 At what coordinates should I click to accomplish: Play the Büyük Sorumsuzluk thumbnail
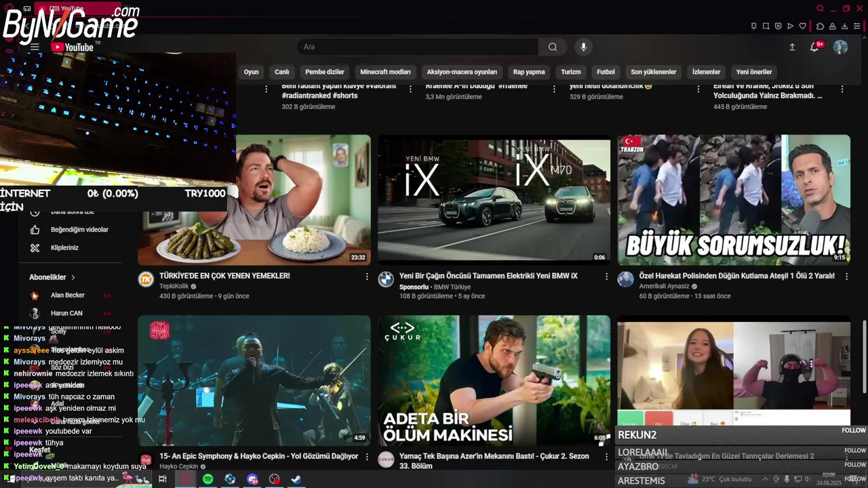click(x=734, y=200)
